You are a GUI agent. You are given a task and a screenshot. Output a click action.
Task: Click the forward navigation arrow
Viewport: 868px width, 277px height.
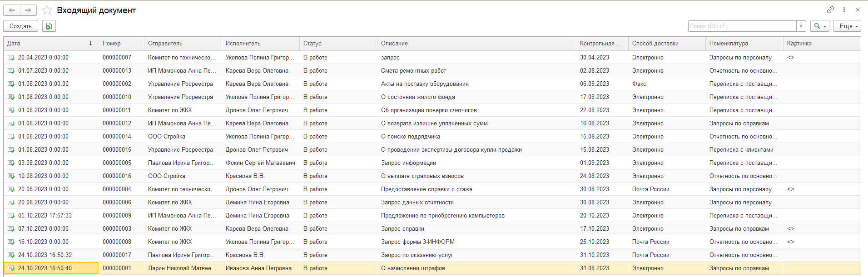pyautogui.click(x=28, y=10)
